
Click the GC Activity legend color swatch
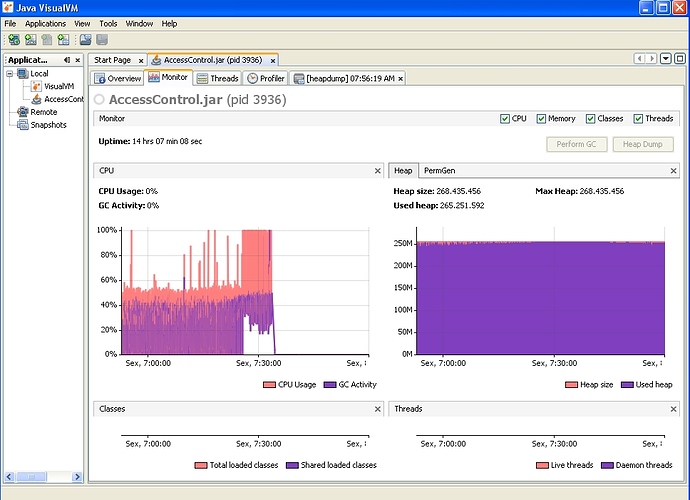click(x=330, y=385)
